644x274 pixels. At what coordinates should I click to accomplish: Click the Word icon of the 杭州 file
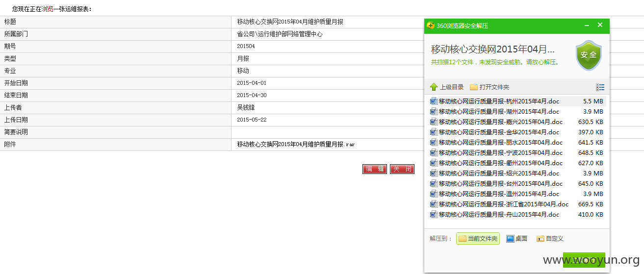tap(434, 101)
